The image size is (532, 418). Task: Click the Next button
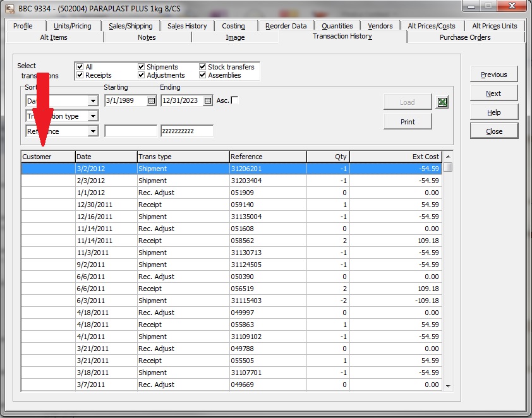click(x=493, y=93)
